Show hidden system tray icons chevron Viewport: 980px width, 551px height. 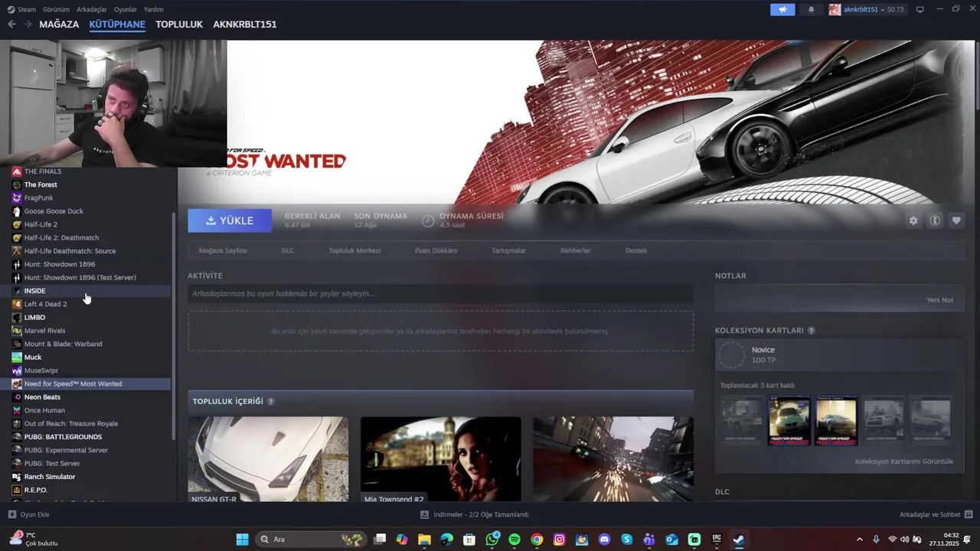tap(859, 540)
